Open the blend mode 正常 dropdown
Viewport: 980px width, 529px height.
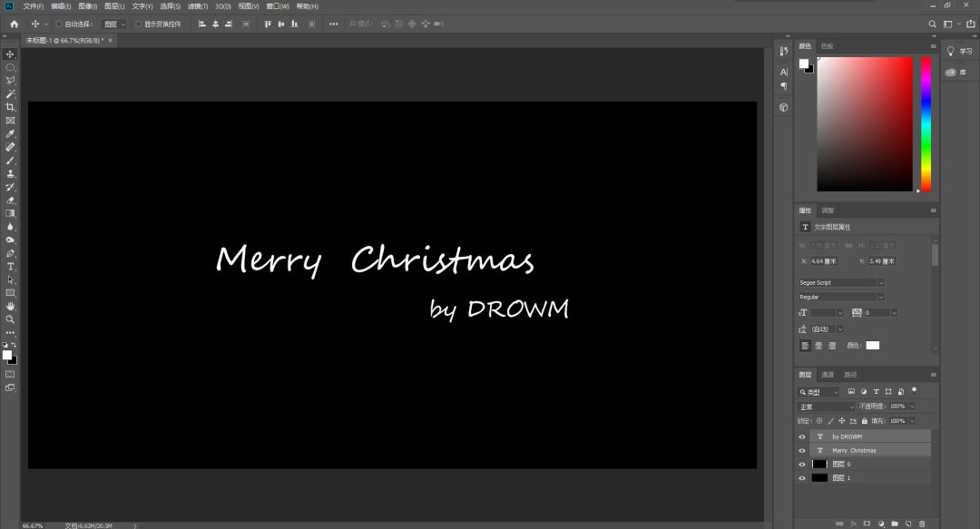[x=827, y=407]
